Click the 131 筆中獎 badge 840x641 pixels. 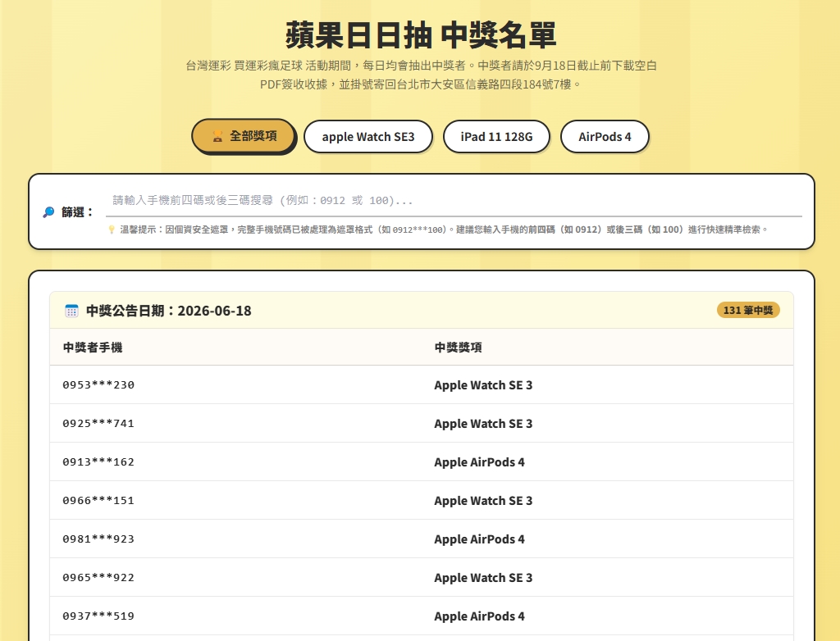point(748,310)
